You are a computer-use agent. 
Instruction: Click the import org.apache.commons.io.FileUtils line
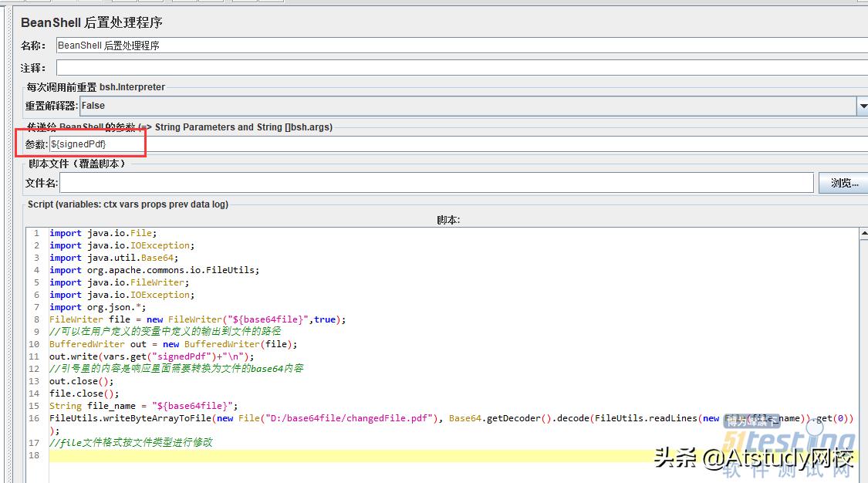(154, 270)
